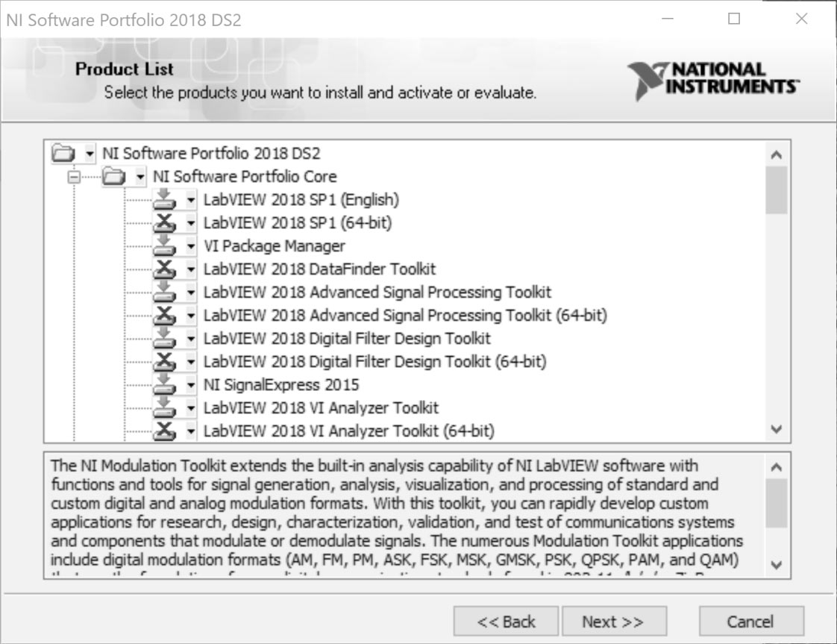
Task: Select the LabVIEW 2018 SP1 (English) row
Action: pyautogui.click(x=301, y=200)
